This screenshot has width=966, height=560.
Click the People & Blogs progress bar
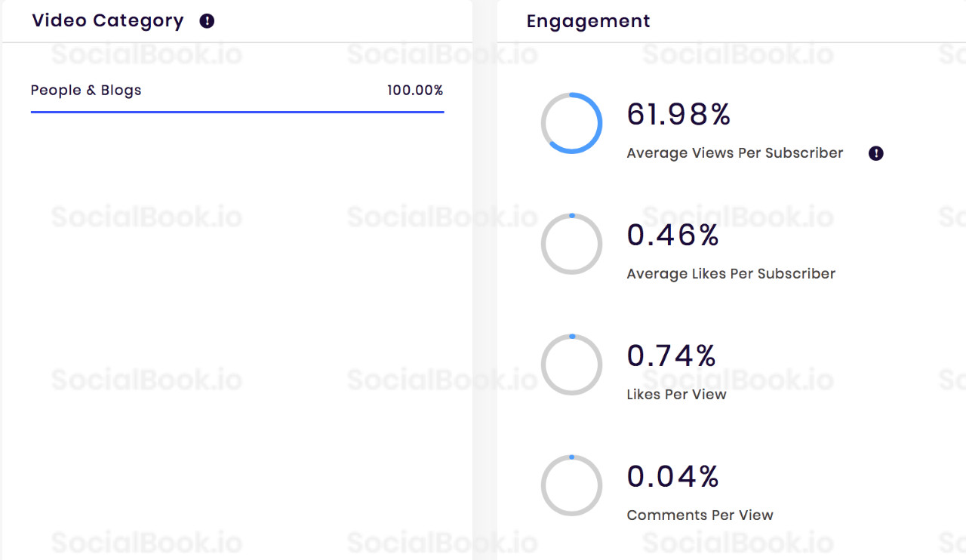click(237, 111)
